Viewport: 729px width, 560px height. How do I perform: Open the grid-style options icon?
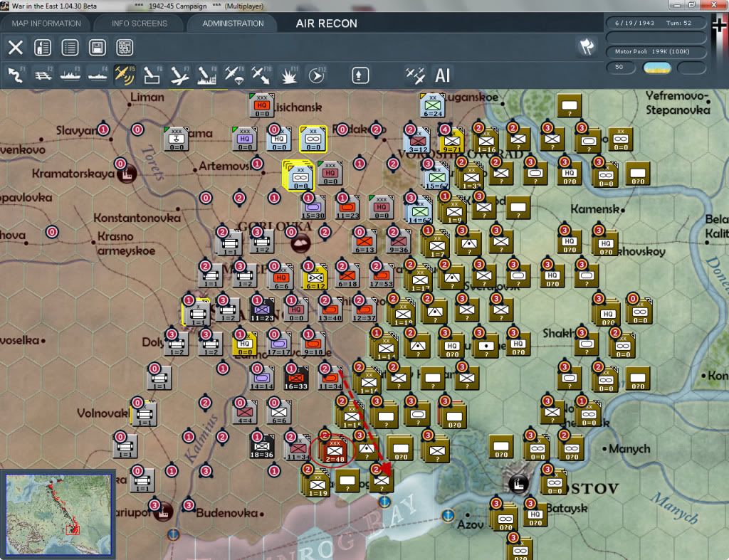click(125, 48)
